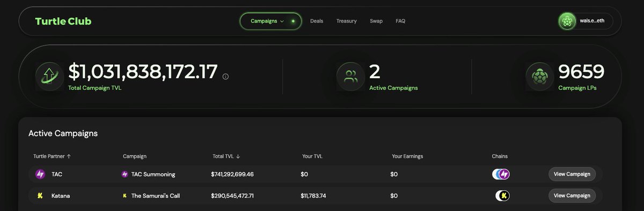Click the Katana row chain icon
644x211 pixels.
coord(502,195)
